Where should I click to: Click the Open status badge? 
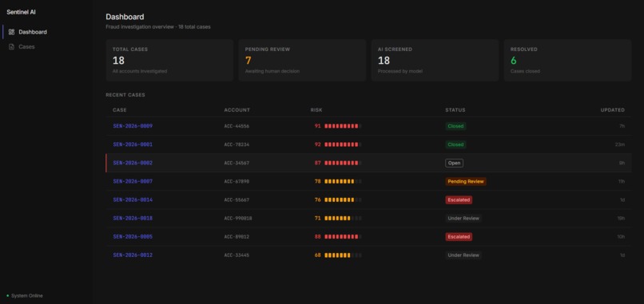pyautogui.click(x=455, y=163)
